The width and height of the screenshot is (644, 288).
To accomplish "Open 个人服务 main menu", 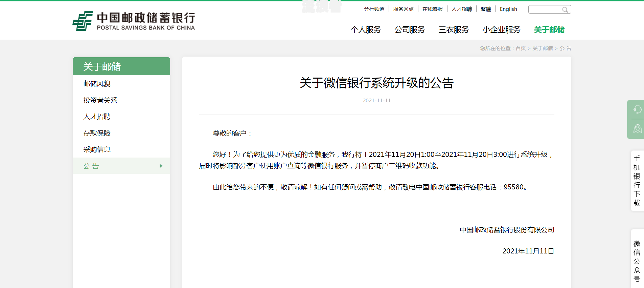I will (366, 30).
